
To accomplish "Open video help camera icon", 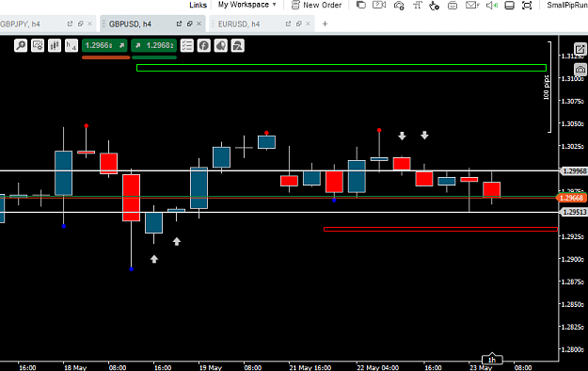I will [x=379, y=5].
